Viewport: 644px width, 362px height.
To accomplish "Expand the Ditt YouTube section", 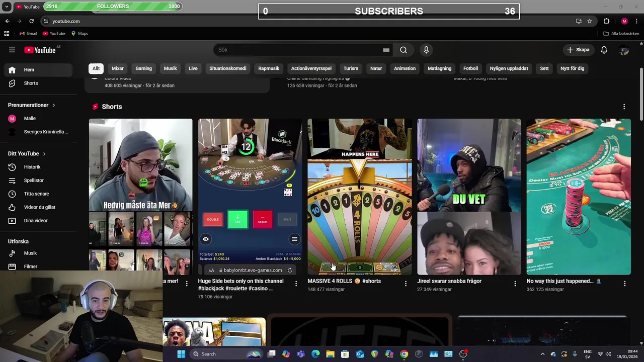I will click(27, 153).
